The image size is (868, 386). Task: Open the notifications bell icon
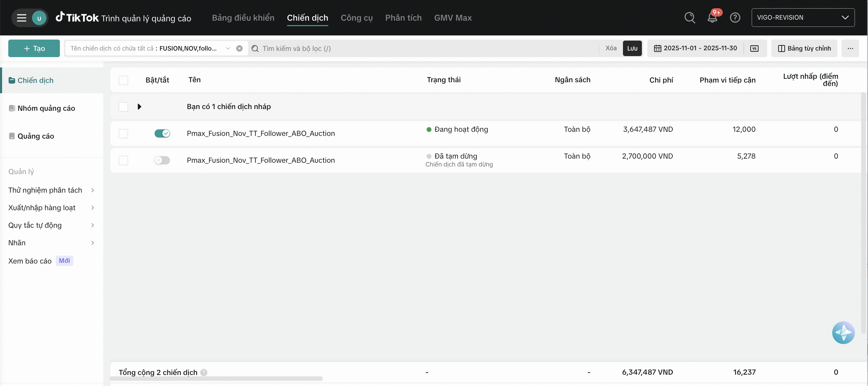712,18
